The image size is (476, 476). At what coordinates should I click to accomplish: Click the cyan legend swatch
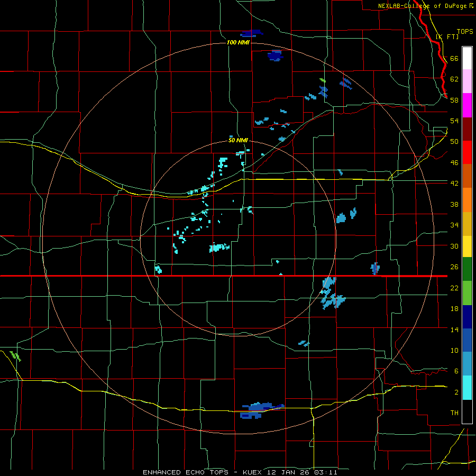pyautogui.click(x=467, y=388)
